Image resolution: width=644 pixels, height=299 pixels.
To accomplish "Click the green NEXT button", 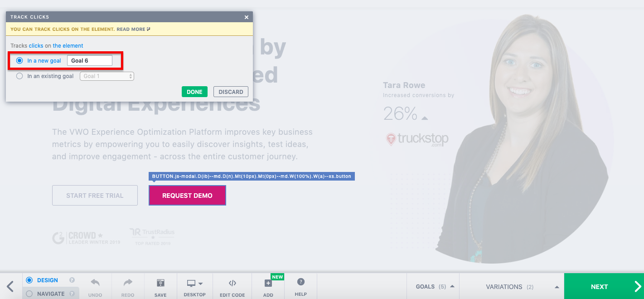I will coord(604,286).
